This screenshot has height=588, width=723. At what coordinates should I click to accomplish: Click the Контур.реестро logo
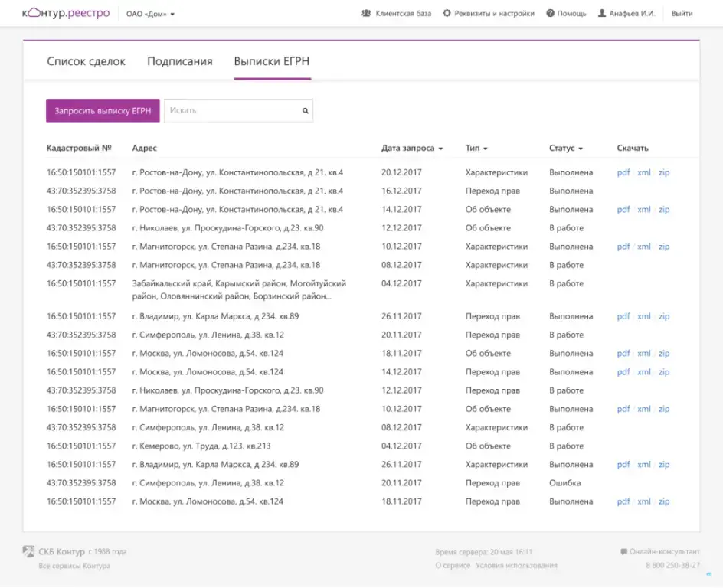(x=66, y=13)
